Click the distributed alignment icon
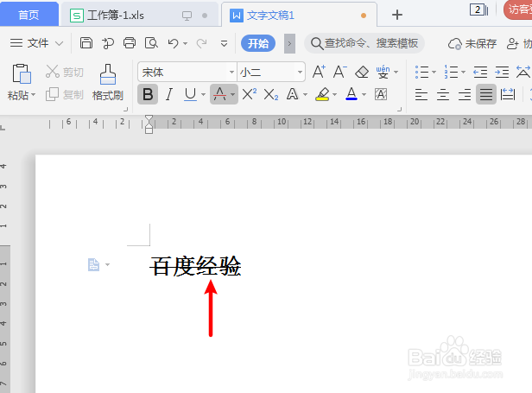 (x=508, y=94)
